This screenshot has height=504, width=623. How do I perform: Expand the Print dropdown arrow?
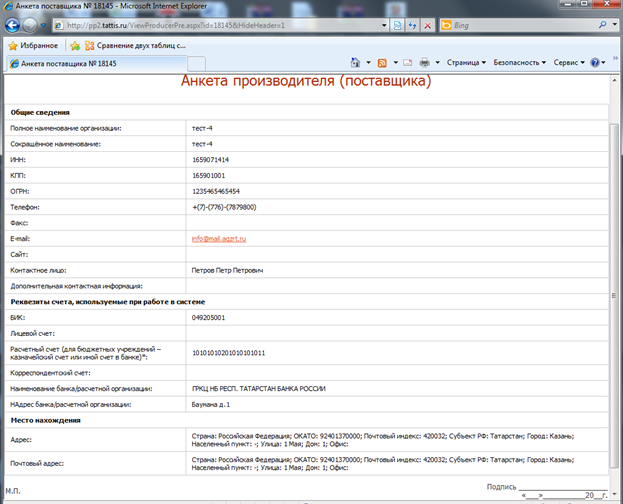(437, 62)
